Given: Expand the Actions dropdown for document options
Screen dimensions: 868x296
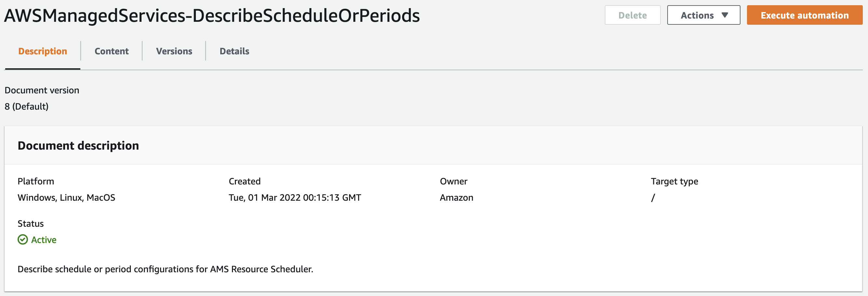Looking at the screenshot, I should (x=704, y=15).
